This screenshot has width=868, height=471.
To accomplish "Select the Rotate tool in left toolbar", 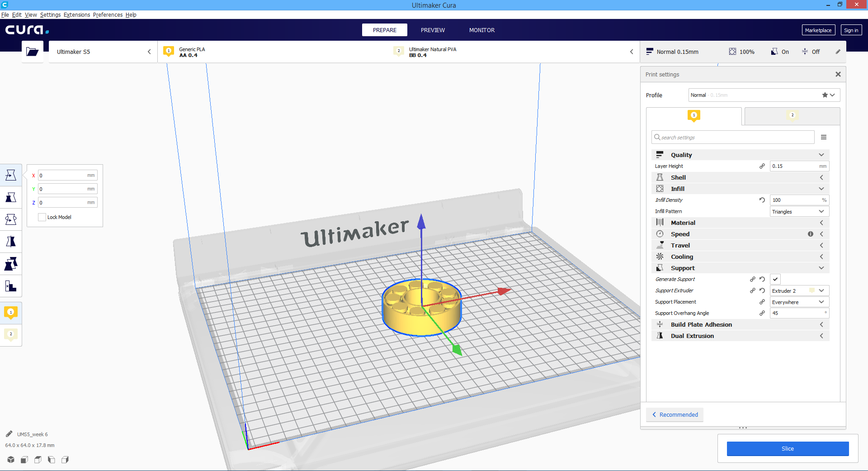I will click(x=11, y=219).
